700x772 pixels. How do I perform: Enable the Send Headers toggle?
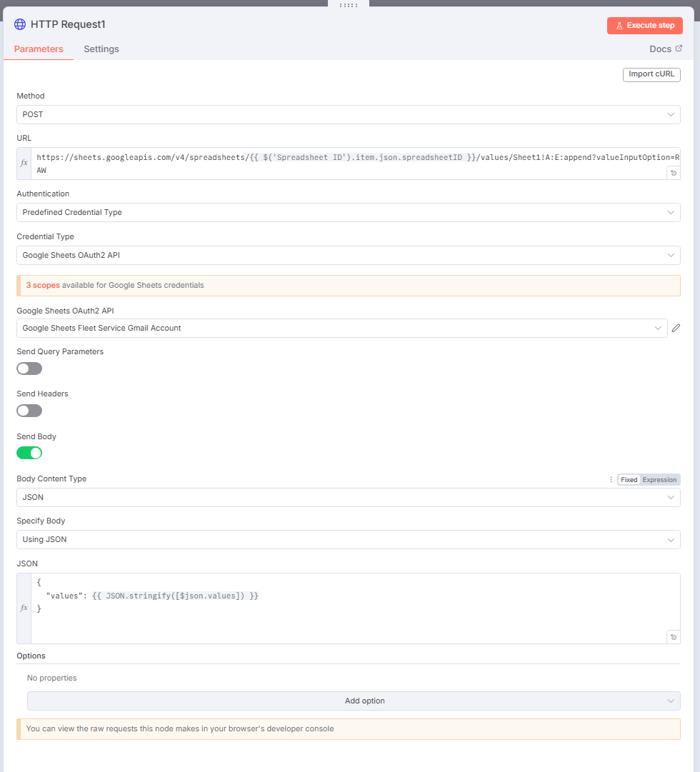(x=29, y=411)
